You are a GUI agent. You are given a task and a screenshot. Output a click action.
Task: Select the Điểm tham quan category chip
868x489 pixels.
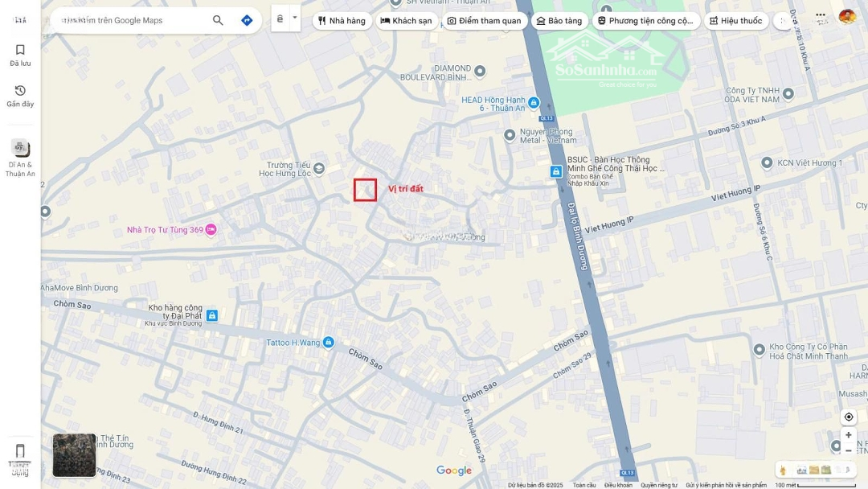[x=484, y=20]
